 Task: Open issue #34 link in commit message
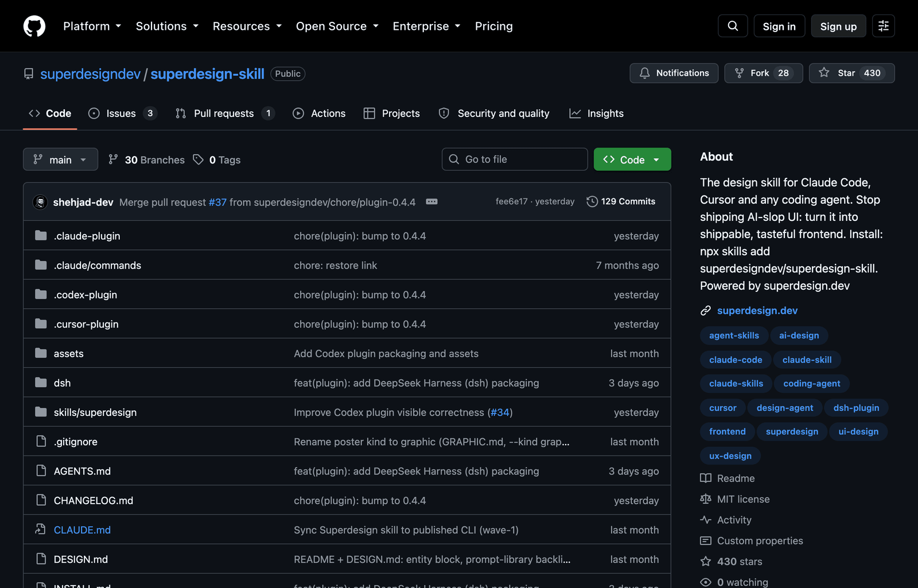pyautogui.click(x=500, y=412)
